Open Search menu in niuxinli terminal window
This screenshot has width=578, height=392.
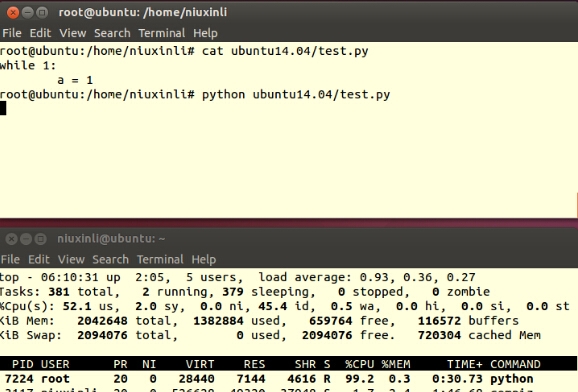click(111, 260)
